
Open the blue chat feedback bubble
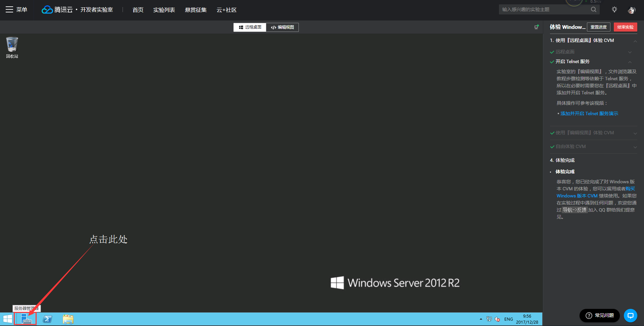[x=631, y=316]
